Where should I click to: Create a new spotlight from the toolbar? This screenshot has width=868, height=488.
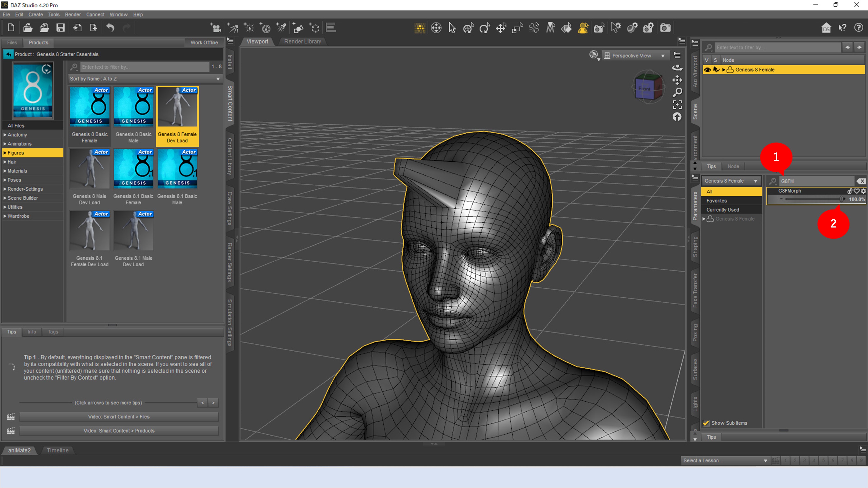[281, 28]
